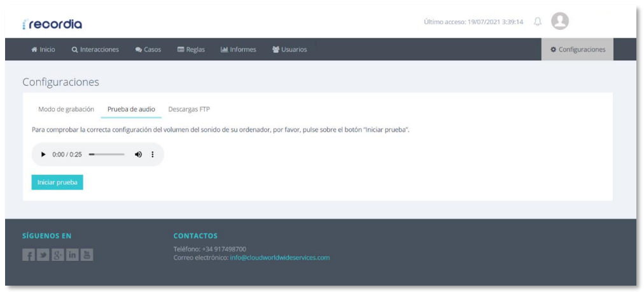Open the Usuarios section
Viewport: 644px width, 292px height.
point(290,49)
